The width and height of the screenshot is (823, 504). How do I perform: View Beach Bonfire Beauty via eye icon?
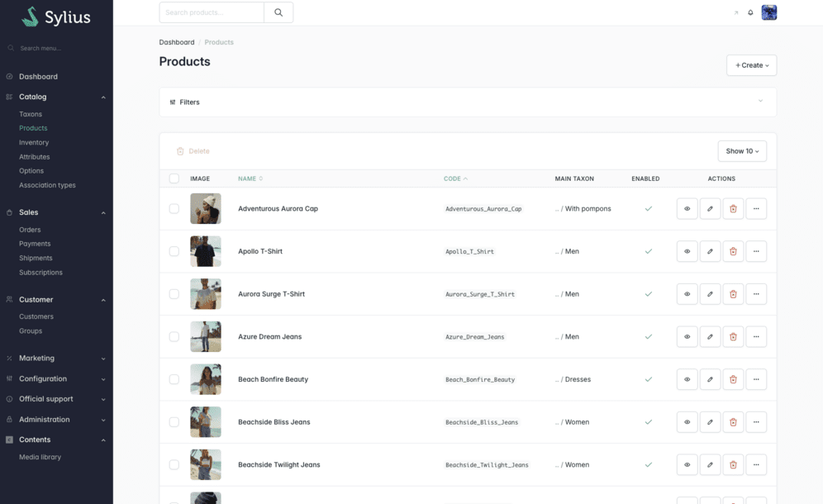[687, 379]
